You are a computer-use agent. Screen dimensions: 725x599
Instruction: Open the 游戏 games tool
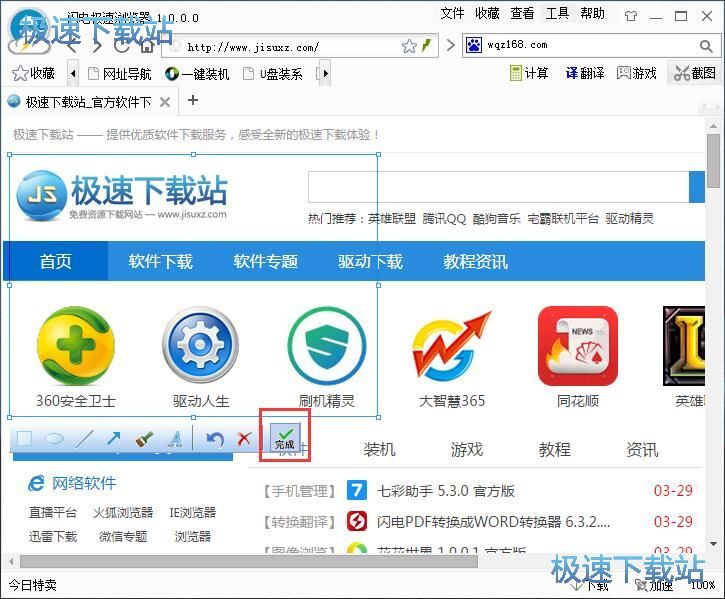637,73
